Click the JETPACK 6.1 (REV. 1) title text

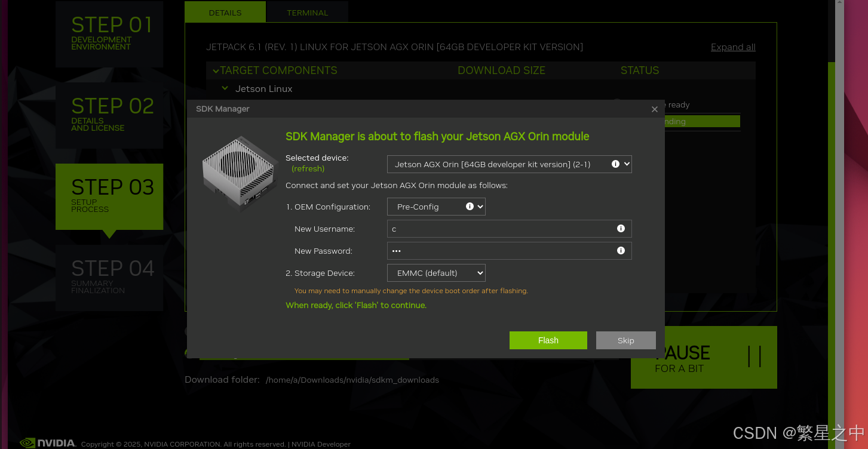(394, 47)
